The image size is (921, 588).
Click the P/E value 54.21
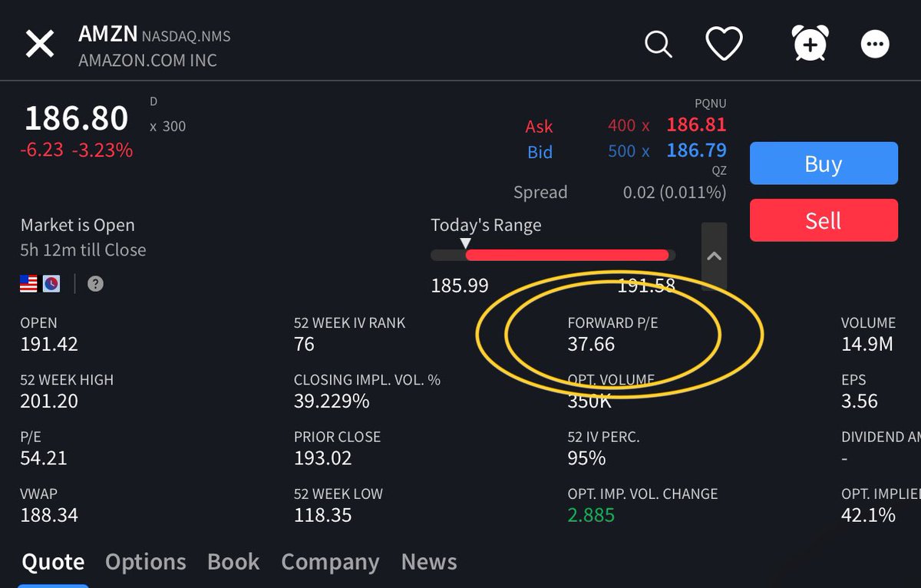coord(44,458)
